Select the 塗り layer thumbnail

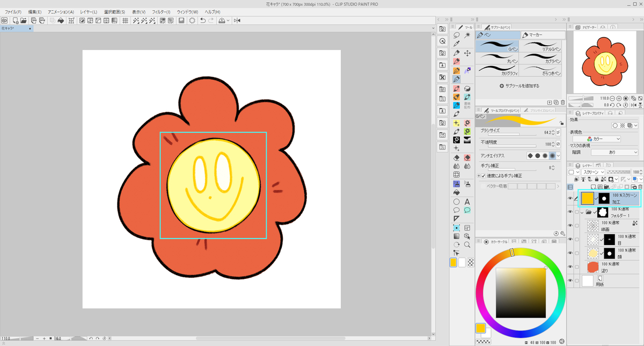point(592,267)
